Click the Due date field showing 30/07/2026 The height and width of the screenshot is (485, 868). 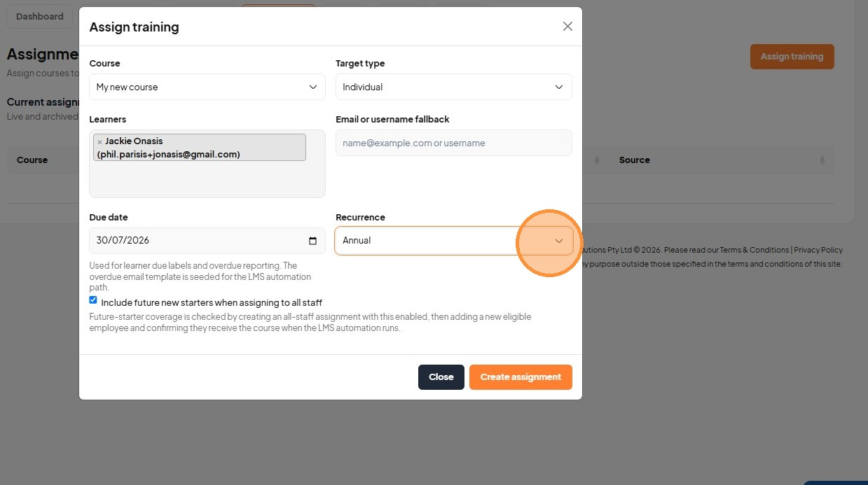click(x=207, y=240)
